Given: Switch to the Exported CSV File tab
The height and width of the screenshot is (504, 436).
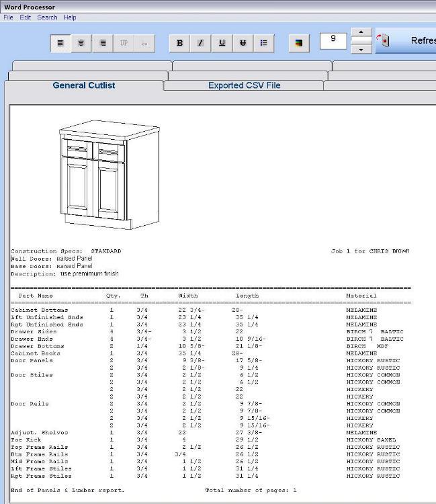Looking at the screenshot, I should pyautogui.click(x=244, y=85).
